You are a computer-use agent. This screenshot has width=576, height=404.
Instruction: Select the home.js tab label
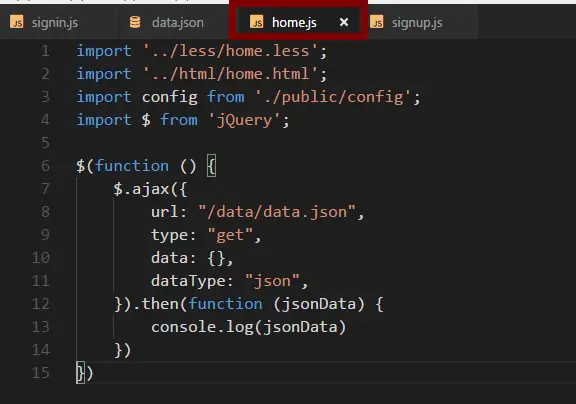pos(294,23)
